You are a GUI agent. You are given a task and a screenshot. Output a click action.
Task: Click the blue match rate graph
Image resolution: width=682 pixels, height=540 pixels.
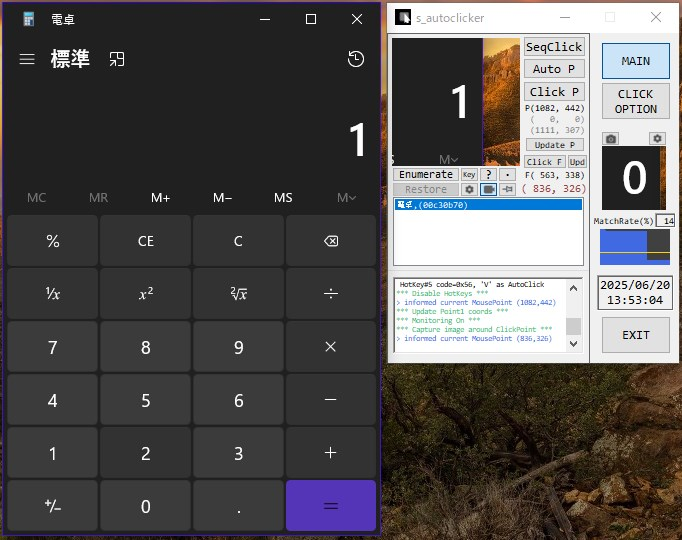point(635,247)
